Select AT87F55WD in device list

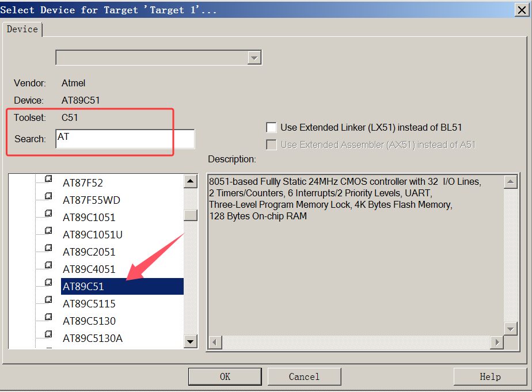coord(92,200)
